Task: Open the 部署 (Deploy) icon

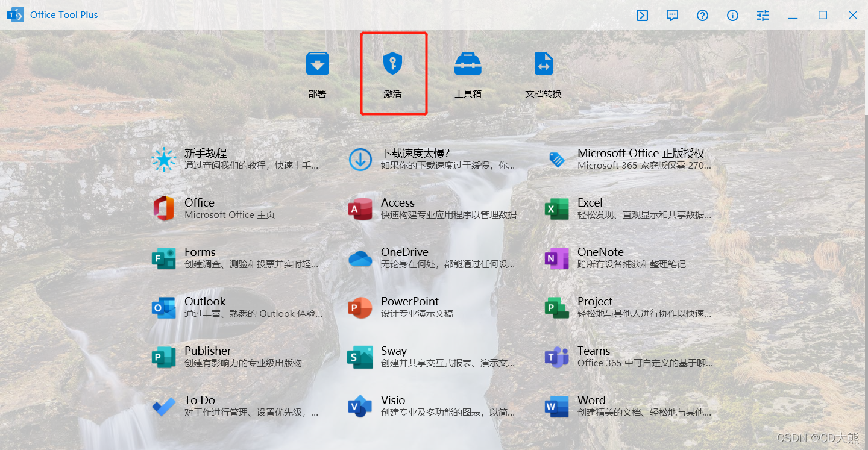Action: 317,63
